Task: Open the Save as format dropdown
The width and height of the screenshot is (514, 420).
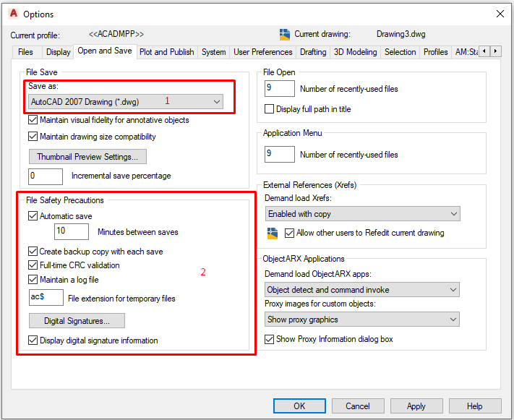Action: click(x=125, y=103)
